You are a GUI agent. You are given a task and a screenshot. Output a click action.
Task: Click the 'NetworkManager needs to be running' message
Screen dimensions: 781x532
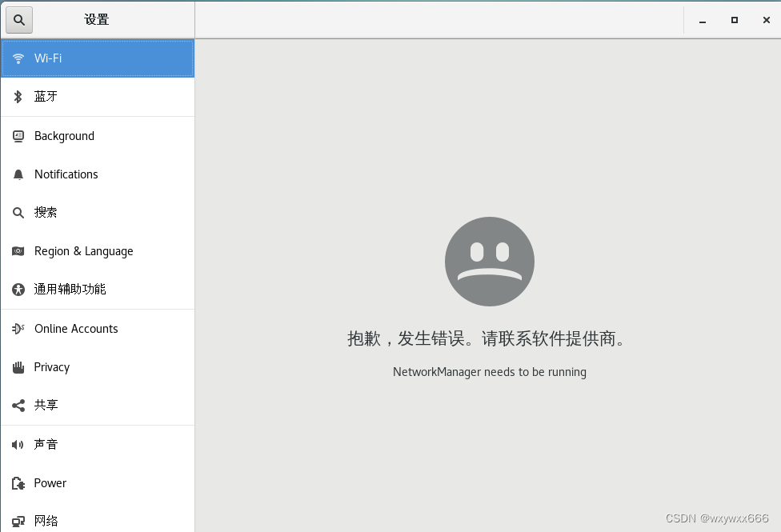pyautogui.click(x=490, y=372)
